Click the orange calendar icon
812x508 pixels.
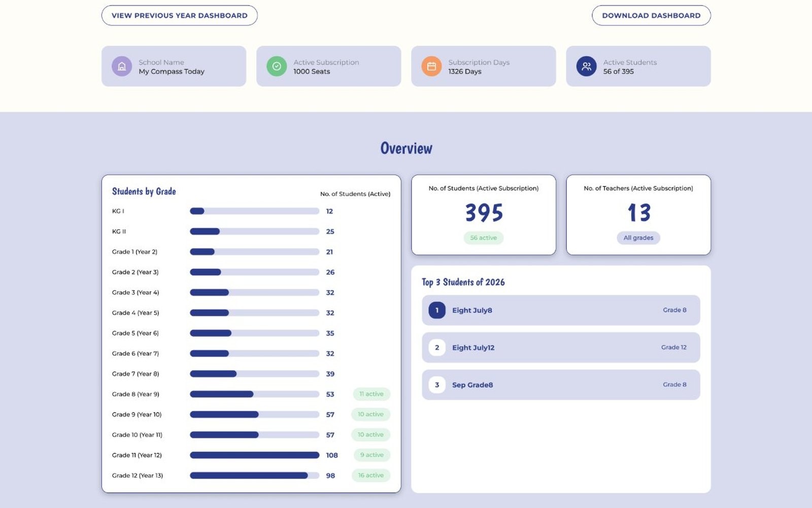pos(431,66)
